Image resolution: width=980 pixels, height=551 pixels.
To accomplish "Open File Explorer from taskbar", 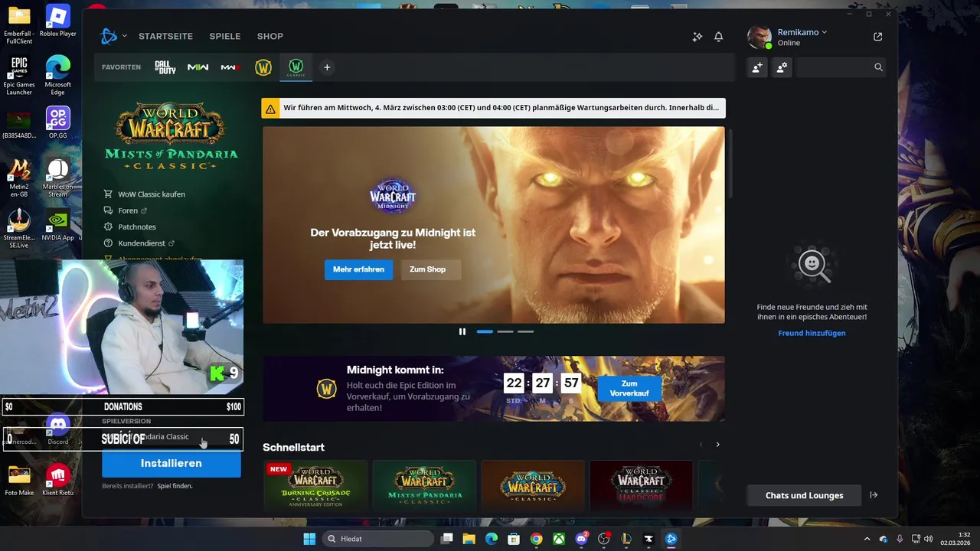I will (x=469, y=539).
